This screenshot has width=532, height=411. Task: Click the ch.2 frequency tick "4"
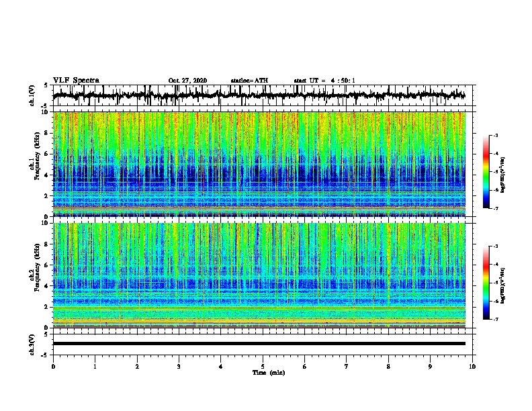point(46,286)
